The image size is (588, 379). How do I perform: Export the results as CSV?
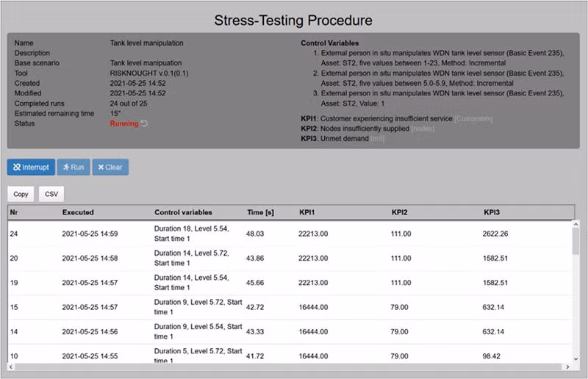click(x=51, y=194)
